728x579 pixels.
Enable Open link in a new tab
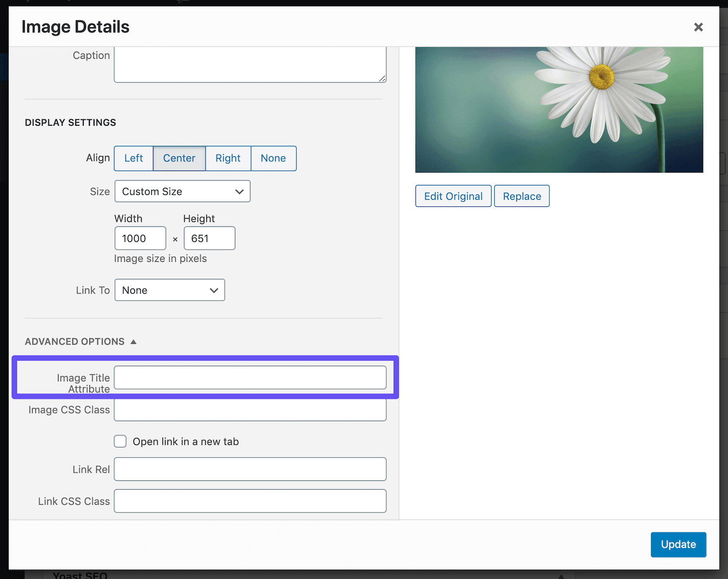(x=120, y=442)
